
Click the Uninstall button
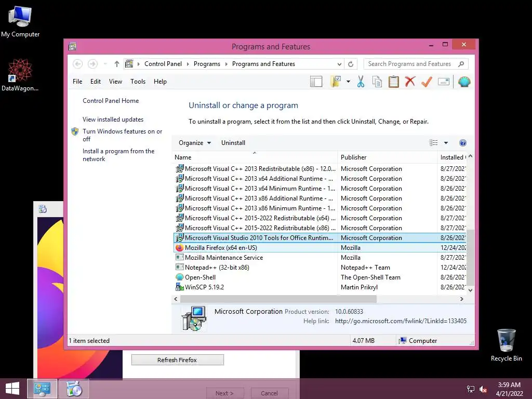click(233, 143)
